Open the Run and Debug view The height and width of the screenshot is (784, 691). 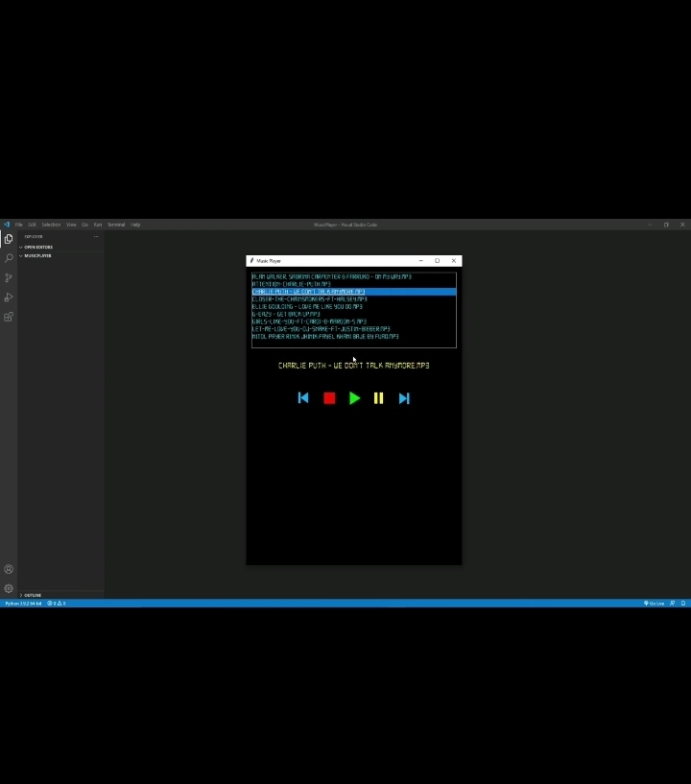[9, 297]
